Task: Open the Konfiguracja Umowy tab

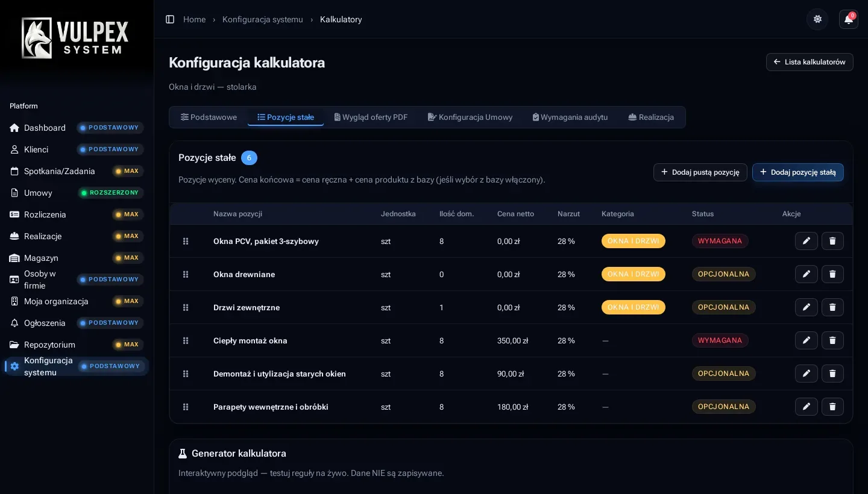Action: [470, 117]
